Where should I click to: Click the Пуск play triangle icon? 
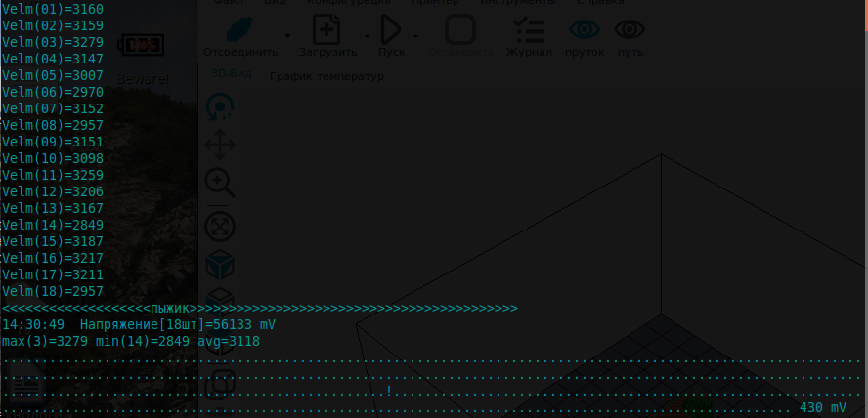[x=391, y=29]
